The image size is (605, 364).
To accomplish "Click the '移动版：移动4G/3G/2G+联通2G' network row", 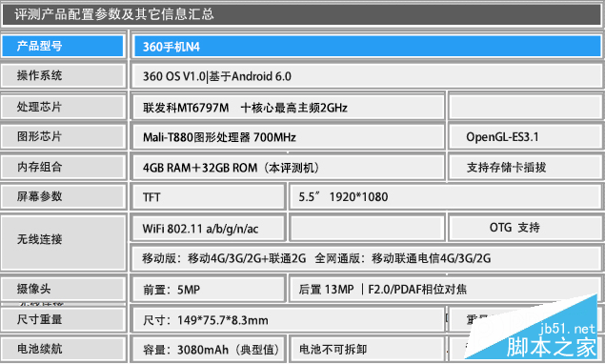I will coord(367,258).
